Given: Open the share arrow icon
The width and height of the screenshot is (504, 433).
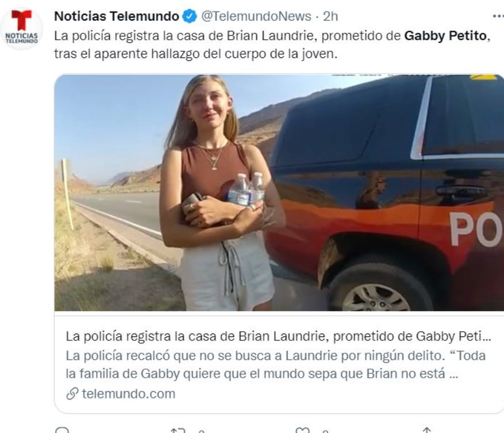Looking at the screenshot, I should pyautogui.click(x=426, y=431).
